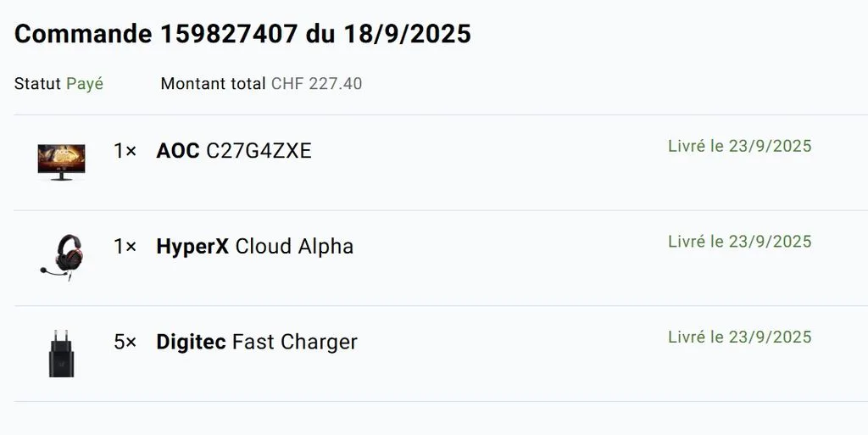The height and width of the screenshot is (435, 868).
Task: Open the Digitec charger product image
Action: click(x=61, y=353)
